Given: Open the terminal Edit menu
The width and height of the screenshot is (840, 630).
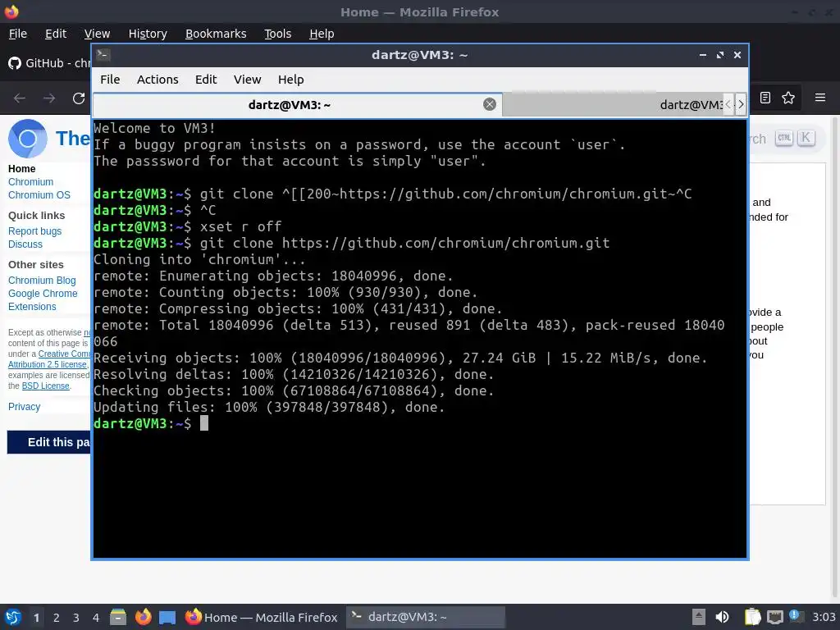Looking at the screenshot, I should coord(206,80).
